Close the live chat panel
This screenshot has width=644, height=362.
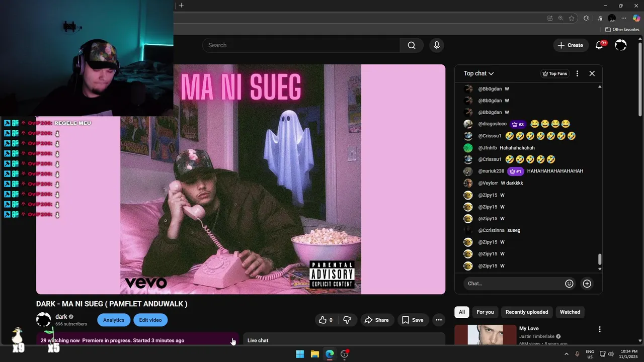[592, 73]
